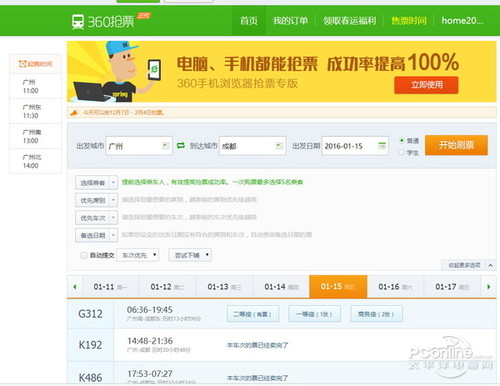Click 广州南 13:00 sale time entry
500x386 pixels.
tap(35, 136)
